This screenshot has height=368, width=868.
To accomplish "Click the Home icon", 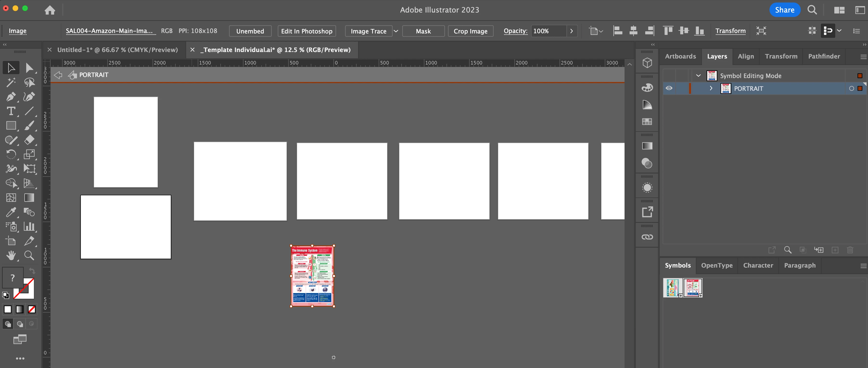I will click(50, 10).
